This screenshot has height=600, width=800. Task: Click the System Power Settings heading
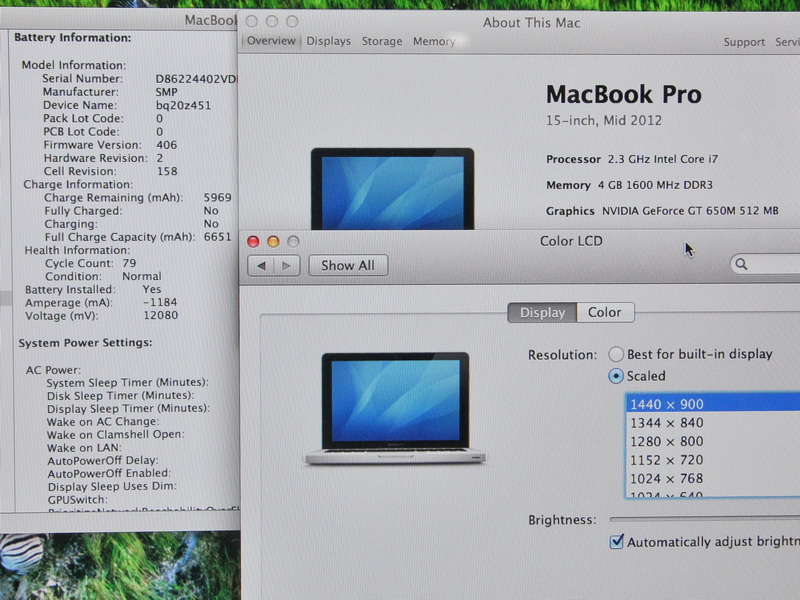pos(85,343)
